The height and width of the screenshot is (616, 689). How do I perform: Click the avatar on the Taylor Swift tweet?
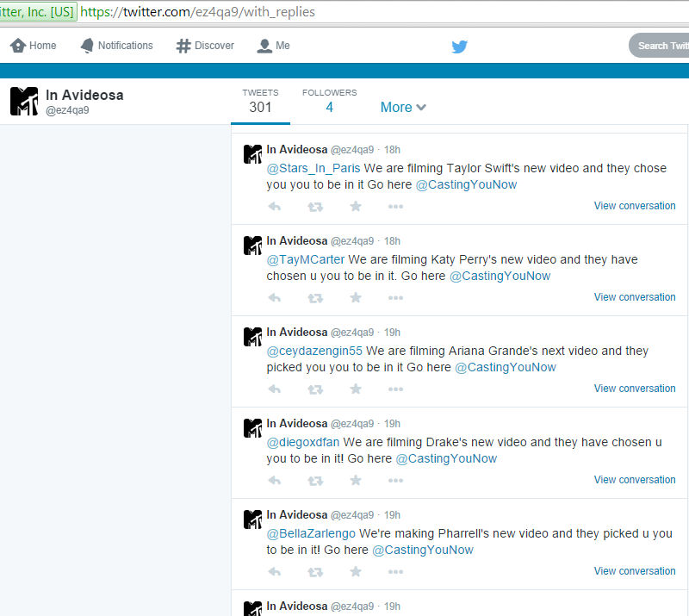252,154
